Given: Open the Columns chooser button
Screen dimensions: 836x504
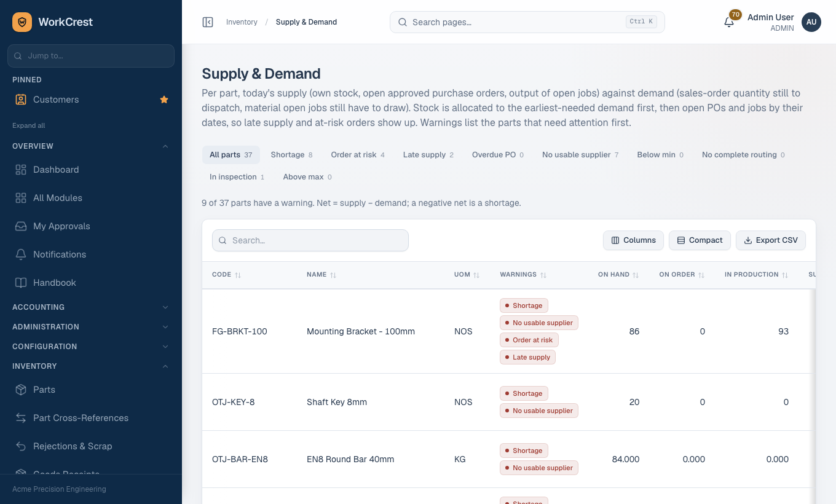Looking at the screenshot, I should [633, 240].
